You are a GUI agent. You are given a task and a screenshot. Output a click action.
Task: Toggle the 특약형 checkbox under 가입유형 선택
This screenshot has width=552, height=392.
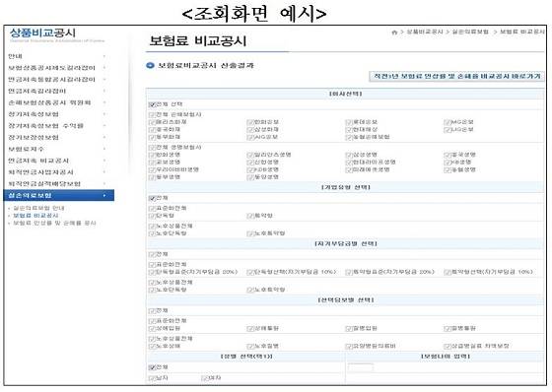coord(250,216)
